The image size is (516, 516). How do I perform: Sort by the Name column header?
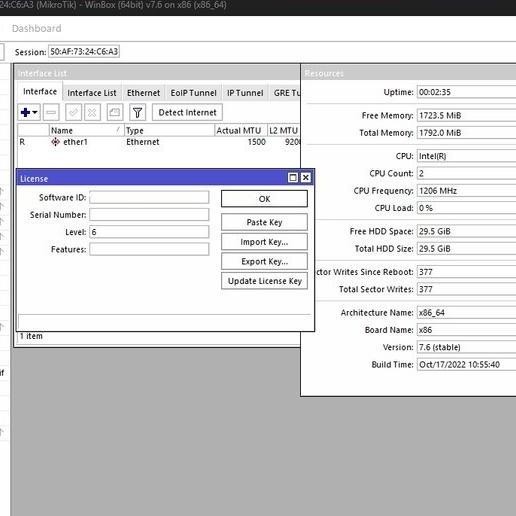pos(86,130)
